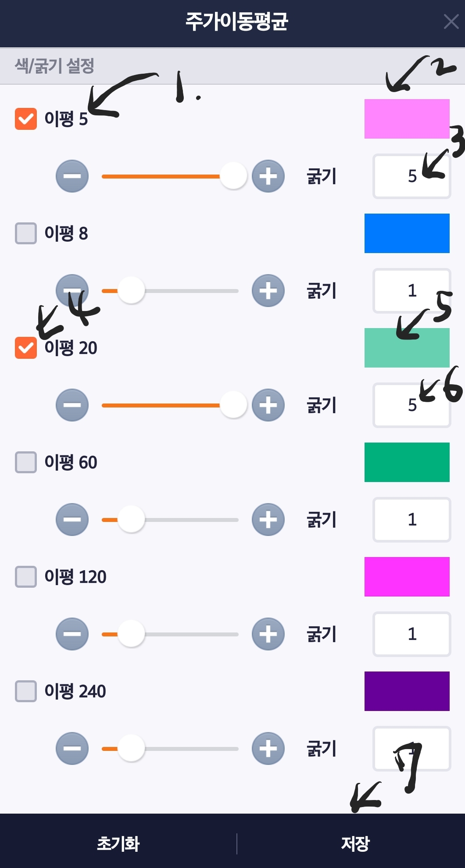This screenshot has height=868, width=465.
Task: Decrease 이평 8 thickness with minus icon
Action: pyautogui.click(x=72, y=290)
